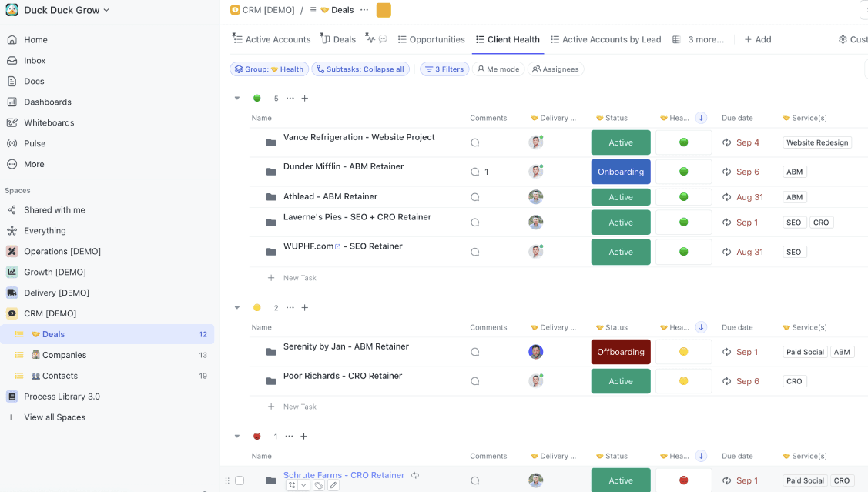868x492 pixels.
Task: Click the + Add view button
Action: [757, 39]
